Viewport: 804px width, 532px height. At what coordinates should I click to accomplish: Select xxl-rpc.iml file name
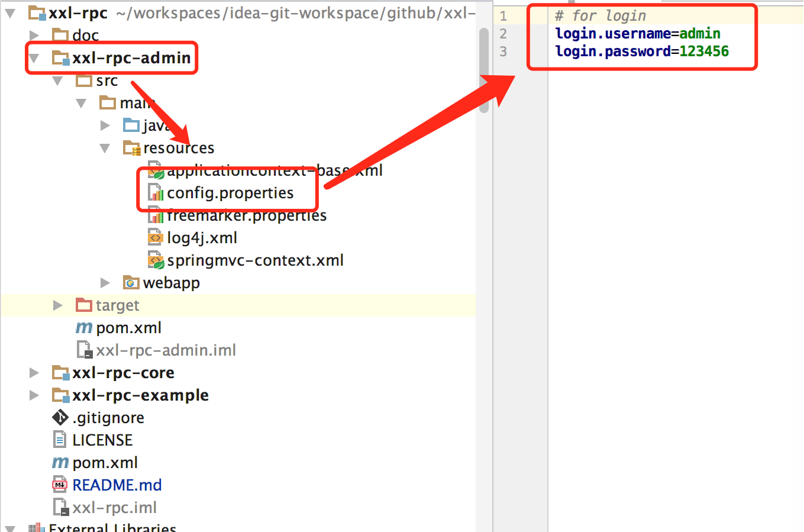(115, 508)
